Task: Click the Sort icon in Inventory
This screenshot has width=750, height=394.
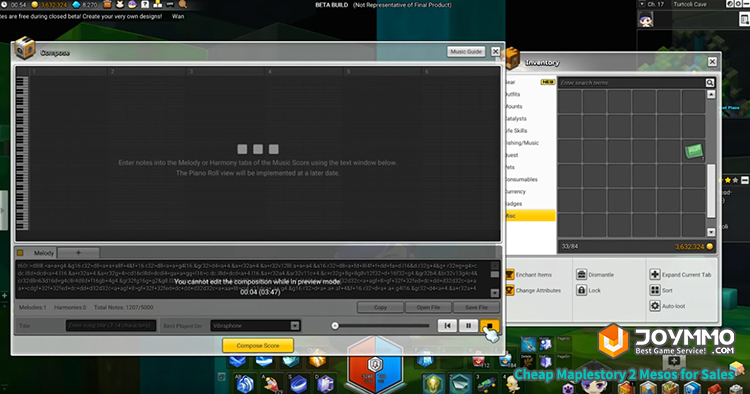Action: pos(655,290)
